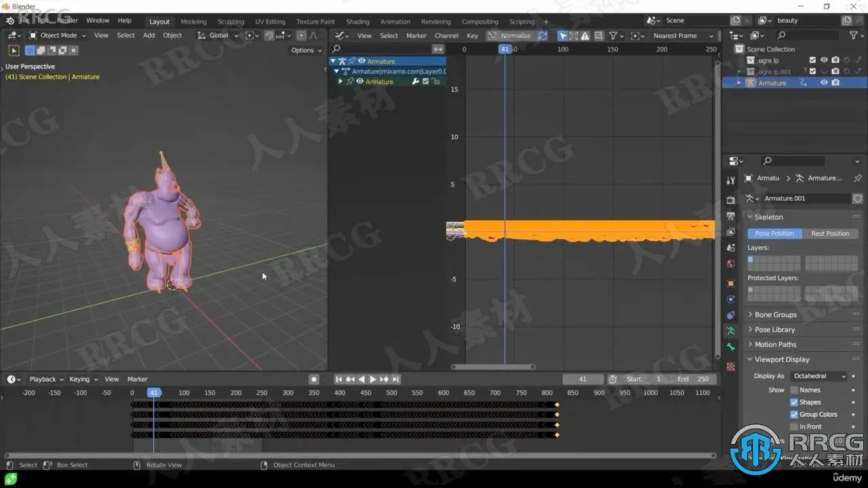868x488 pixels.
Task: Open the Physics properties tab icon
Action: (730, 299)
